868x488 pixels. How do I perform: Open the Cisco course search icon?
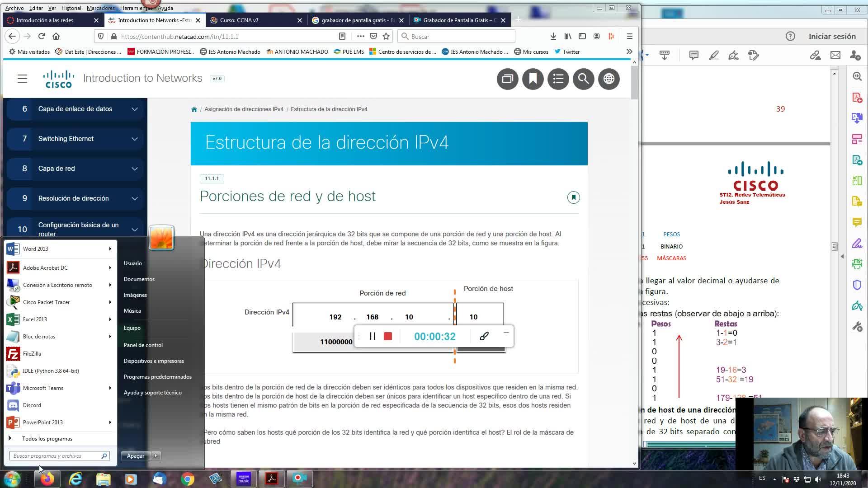pos(583,79)
